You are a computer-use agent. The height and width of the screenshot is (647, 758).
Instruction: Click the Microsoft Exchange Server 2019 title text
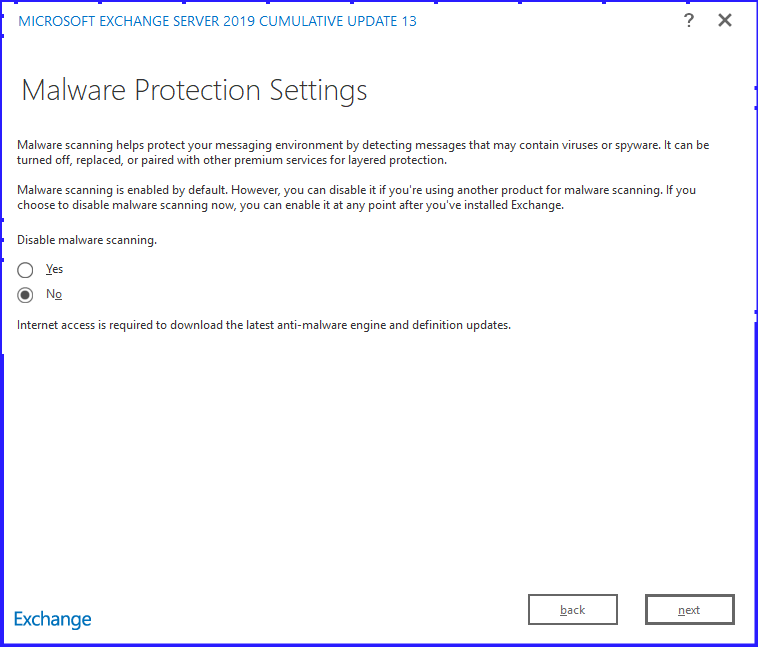point(135,22)
